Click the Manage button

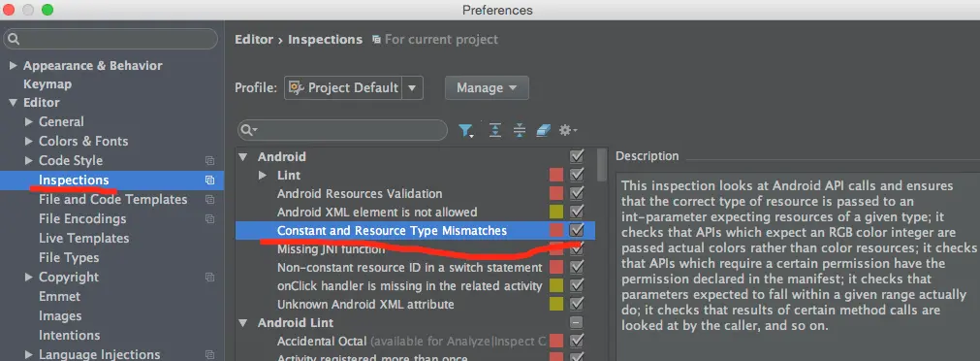point(487,87)
